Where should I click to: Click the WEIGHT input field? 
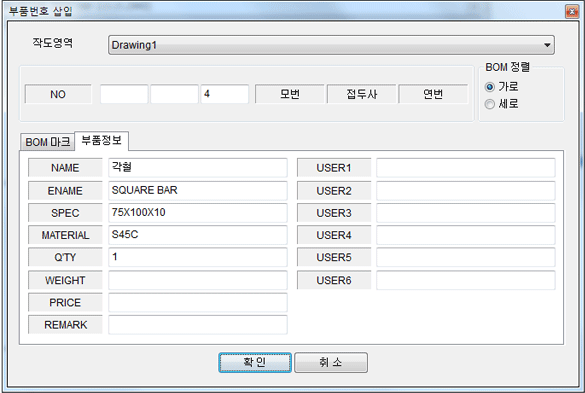point(198,280)
